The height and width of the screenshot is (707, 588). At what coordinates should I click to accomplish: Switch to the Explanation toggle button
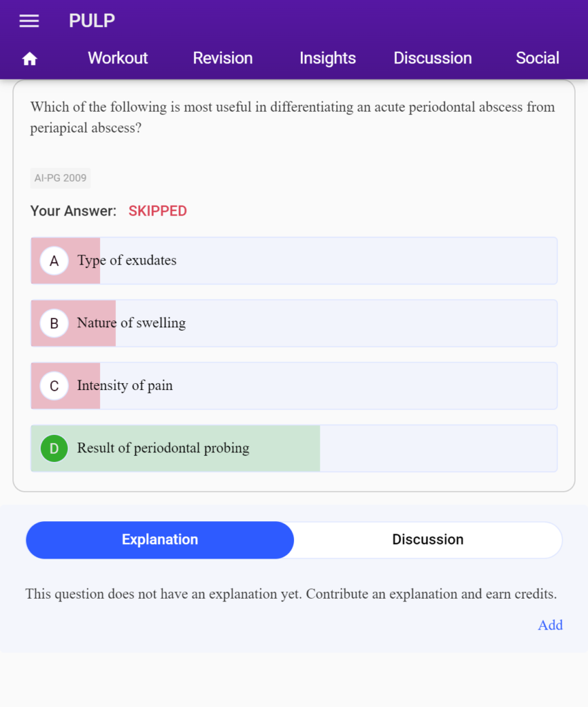(160, 540)
